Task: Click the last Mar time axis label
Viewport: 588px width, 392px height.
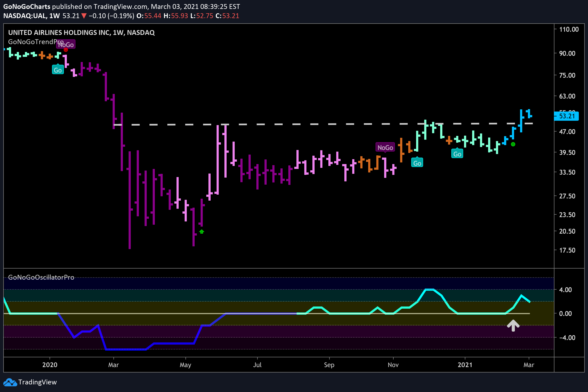Action: pyautogui.click(x=529, y=365)
